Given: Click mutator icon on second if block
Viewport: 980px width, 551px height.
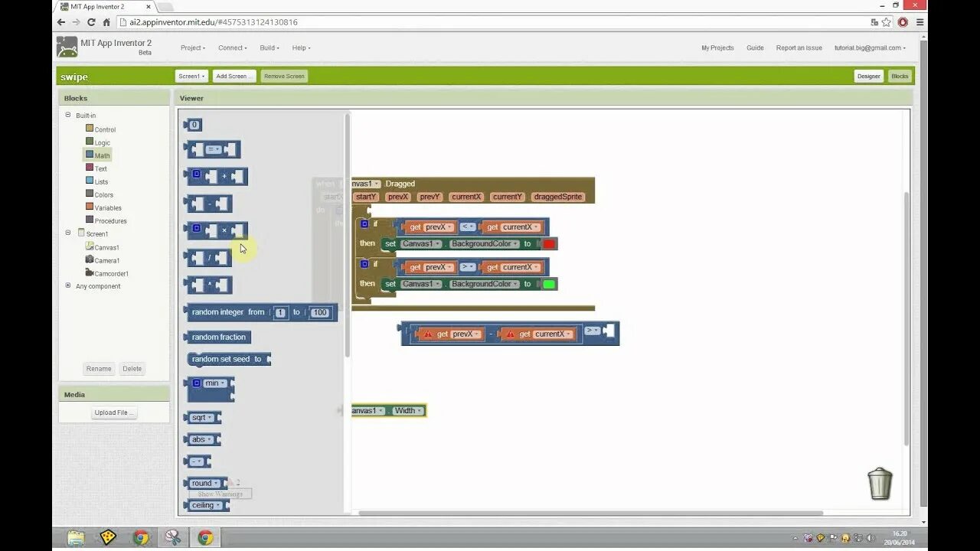Looking at the screenshot, I should click(364, 264).
